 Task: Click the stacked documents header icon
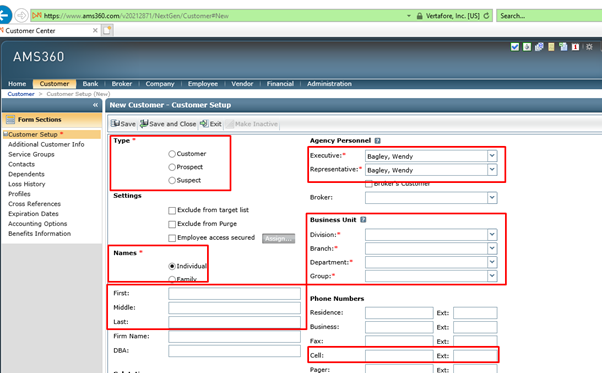(x=539, y=47)
